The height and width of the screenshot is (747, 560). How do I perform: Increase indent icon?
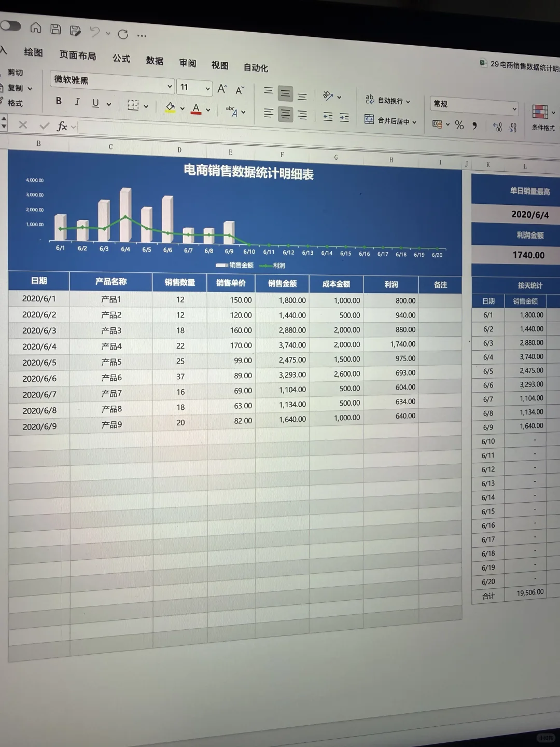pos(344,118)
